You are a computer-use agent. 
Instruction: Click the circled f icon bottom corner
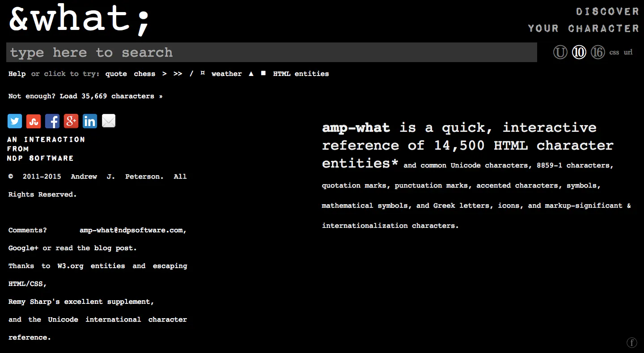tap(631, 343)
